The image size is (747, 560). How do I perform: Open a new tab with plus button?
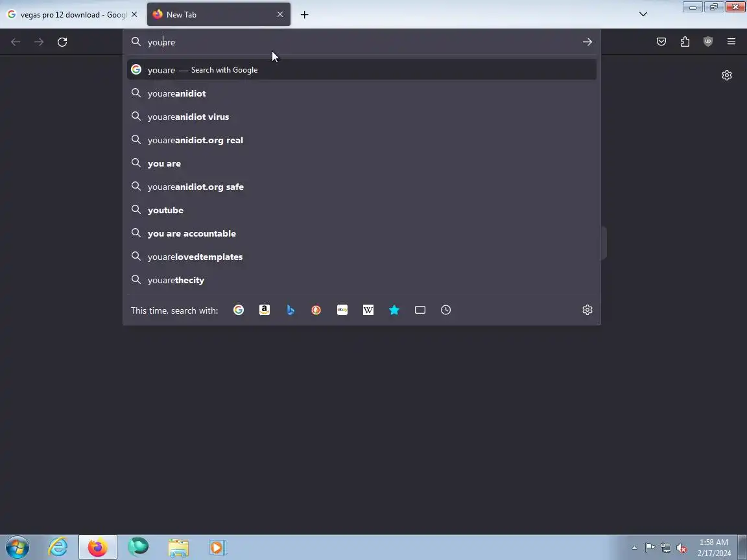(304, 15)
